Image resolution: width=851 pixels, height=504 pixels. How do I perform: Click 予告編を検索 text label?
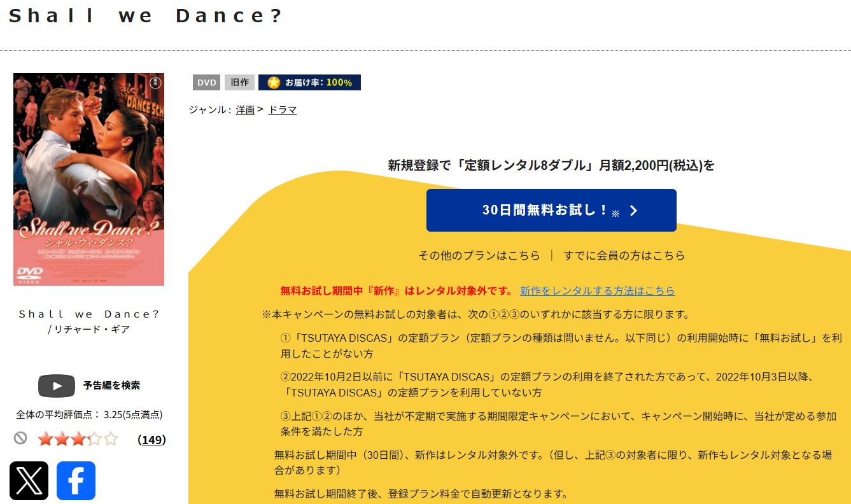pyautogui.click(x=111, y=386)
